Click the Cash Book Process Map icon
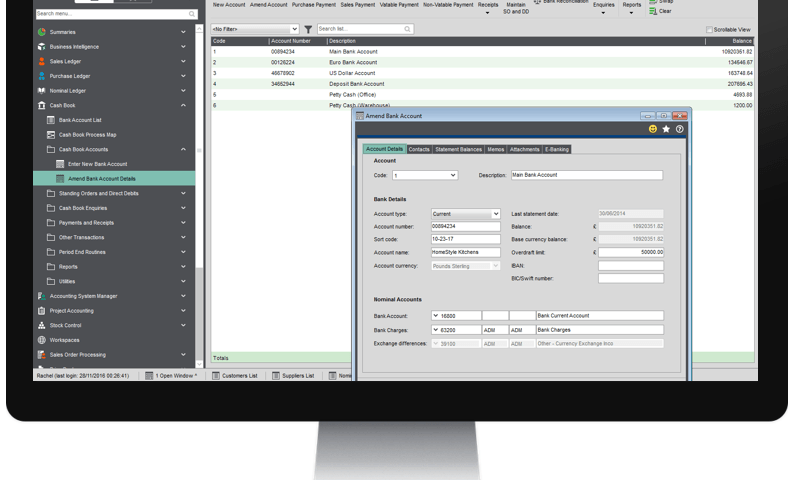The height and width of the screenshot is (480, 795). pyautogui.click(x=51, y=135)
